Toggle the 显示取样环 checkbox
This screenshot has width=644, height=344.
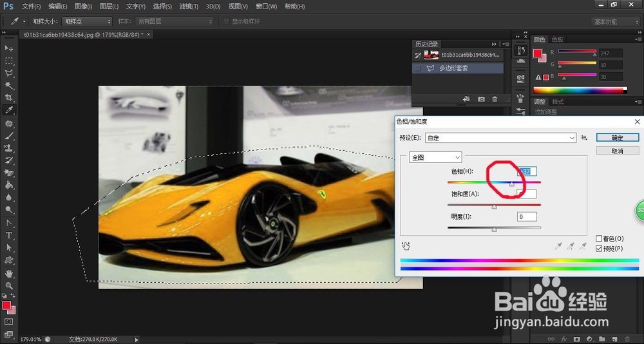(x=226, y=21)
